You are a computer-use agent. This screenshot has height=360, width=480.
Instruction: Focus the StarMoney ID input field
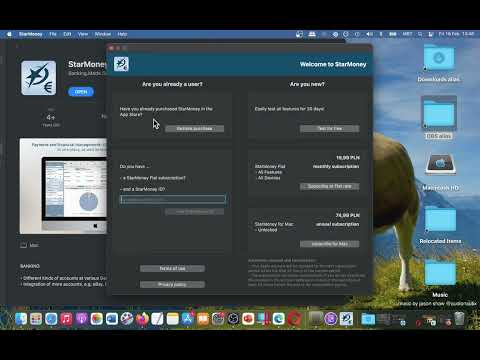point(173,199)
